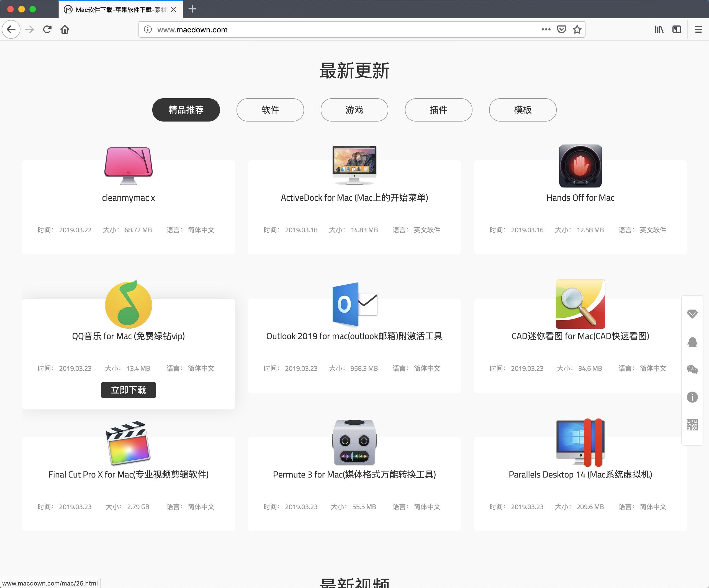Click the Outlook 2019 app icon
Viewport: 709px width, 588px height.
tap(354, 305)
